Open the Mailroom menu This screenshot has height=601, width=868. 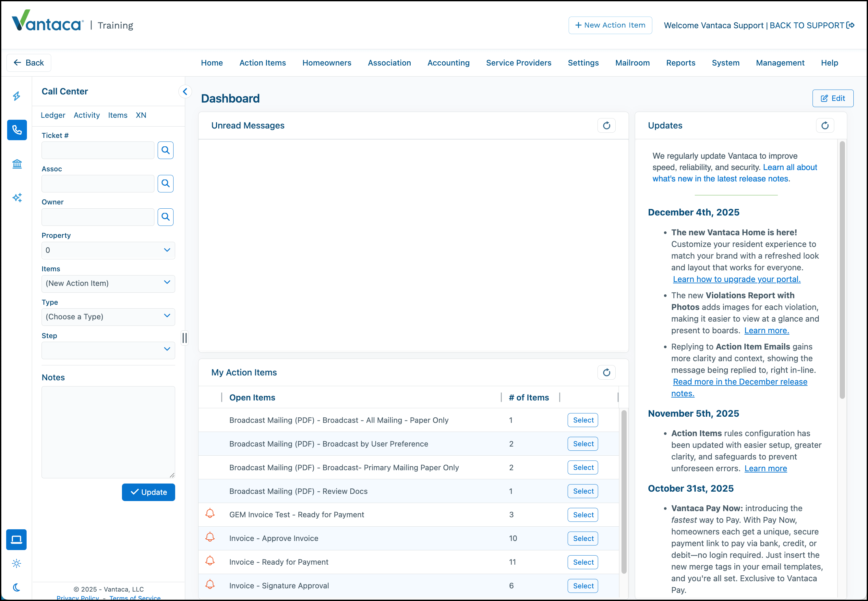click(x=633, y=63)
